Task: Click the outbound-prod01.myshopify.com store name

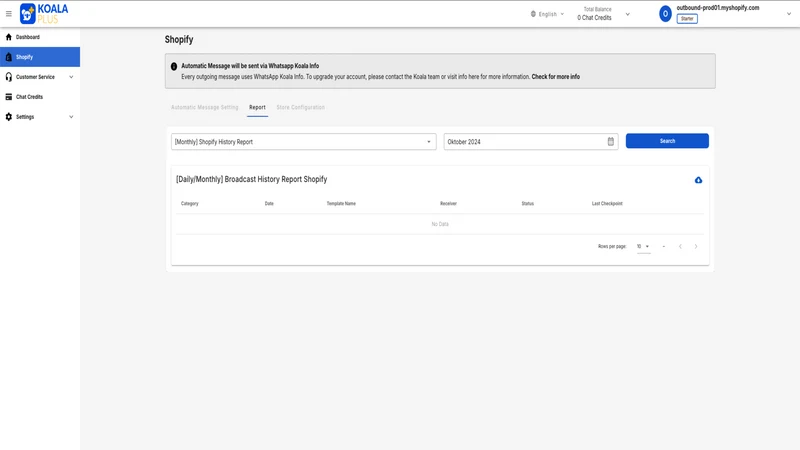Action: 718,8
